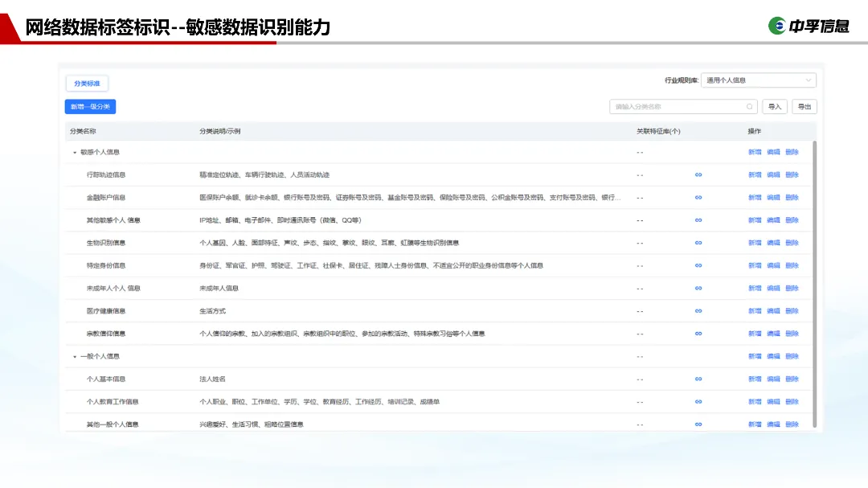Click link icon for 金融账户信息 row
This screenshot has height=488, width=868.
coord(698,197)
